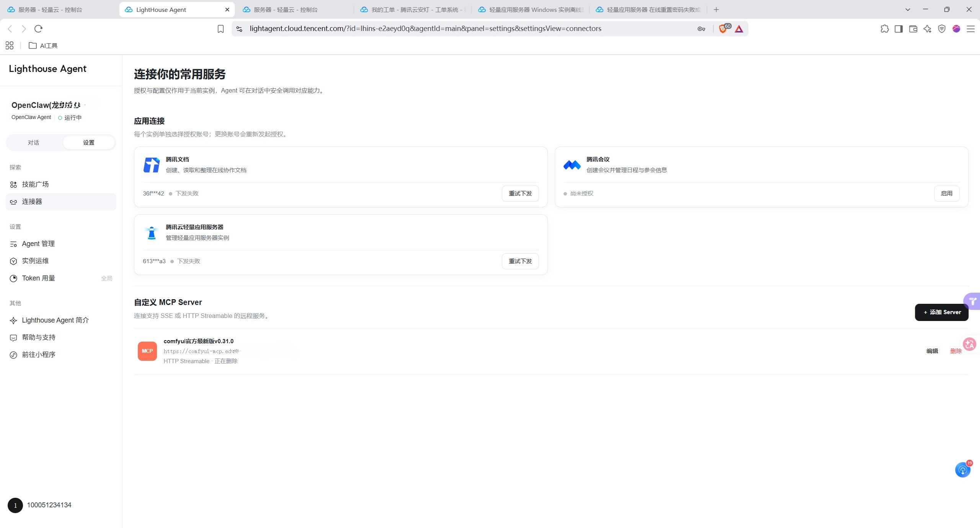Open the 技能广场 skills plaza icon
The height and width of the screenshot is (528, 980).
[13, 185]
